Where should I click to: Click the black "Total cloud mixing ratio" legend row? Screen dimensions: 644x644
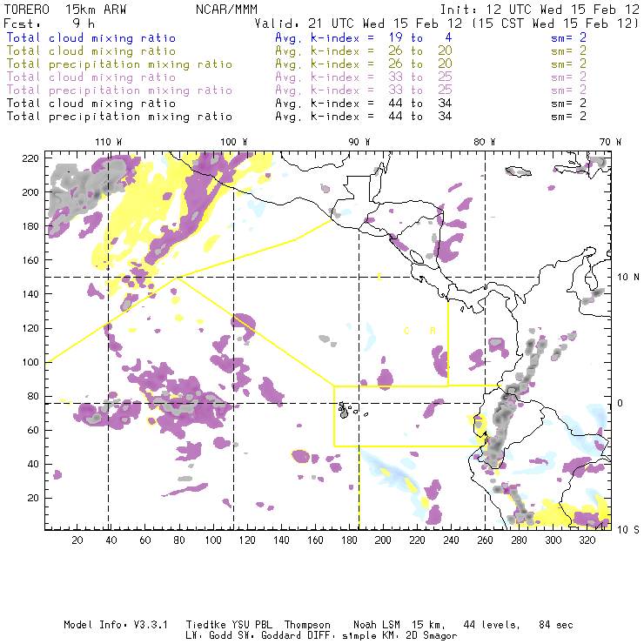91,103
